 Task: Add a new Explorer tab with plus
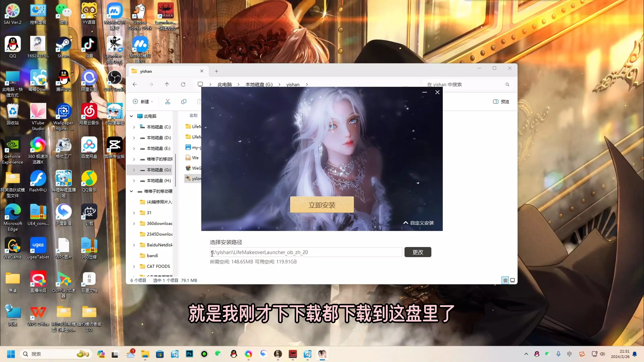(217, 71)
